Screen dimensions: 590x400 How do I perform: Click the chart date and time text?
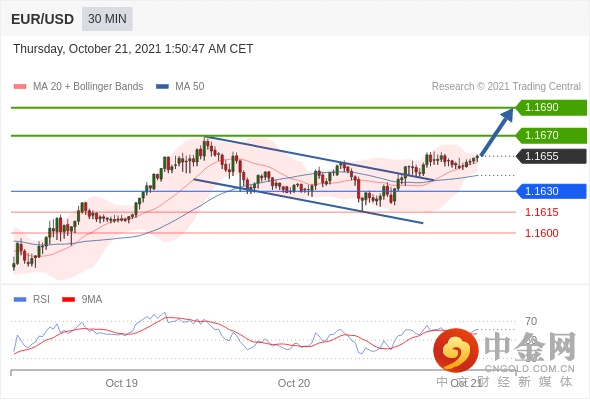coord(133,49)
